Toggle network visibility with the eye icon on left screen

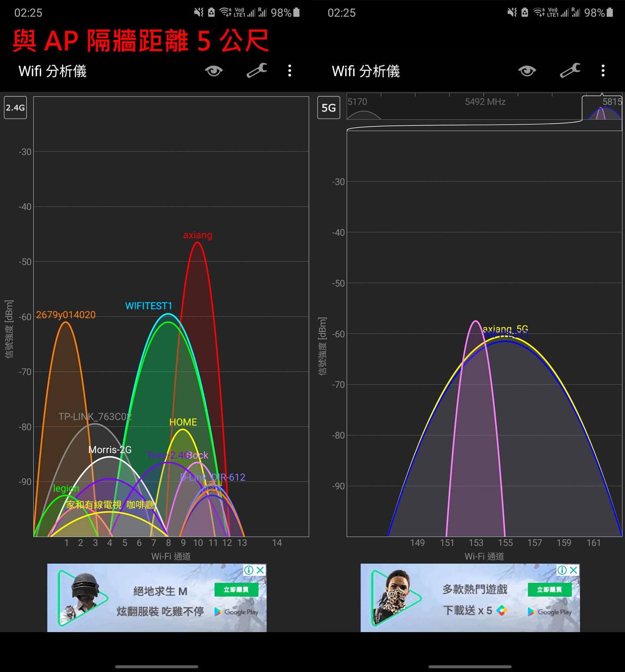click(x=214, y=71)
